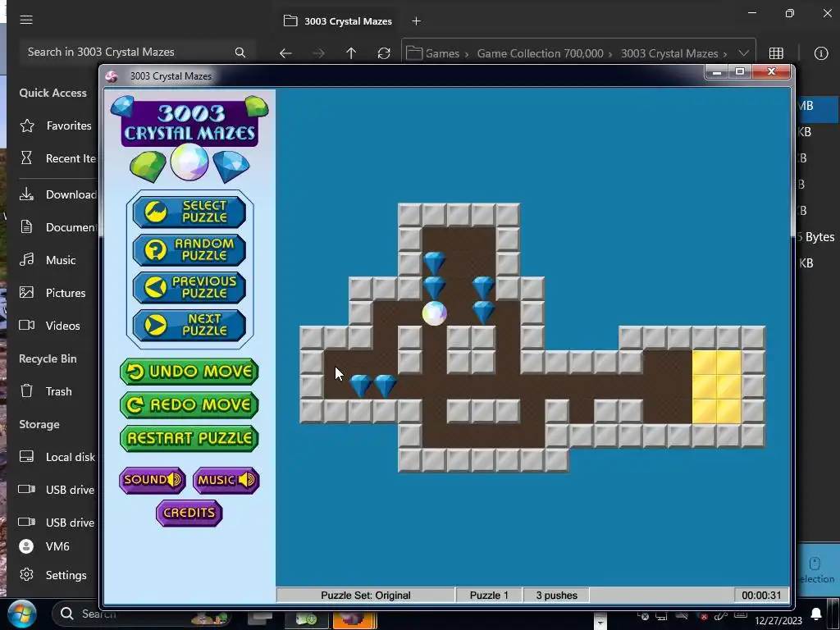The width and height of the screenshot is (840, 630).
Task: Click the 3003 Crystal Mazes title bar icon
Action: [112, 76]
